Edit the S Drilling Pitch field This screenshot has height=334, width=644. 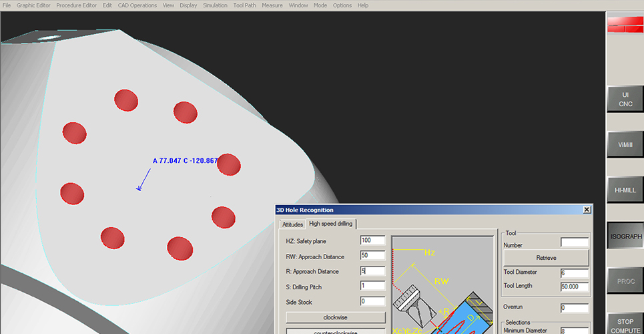click(372, 286)
